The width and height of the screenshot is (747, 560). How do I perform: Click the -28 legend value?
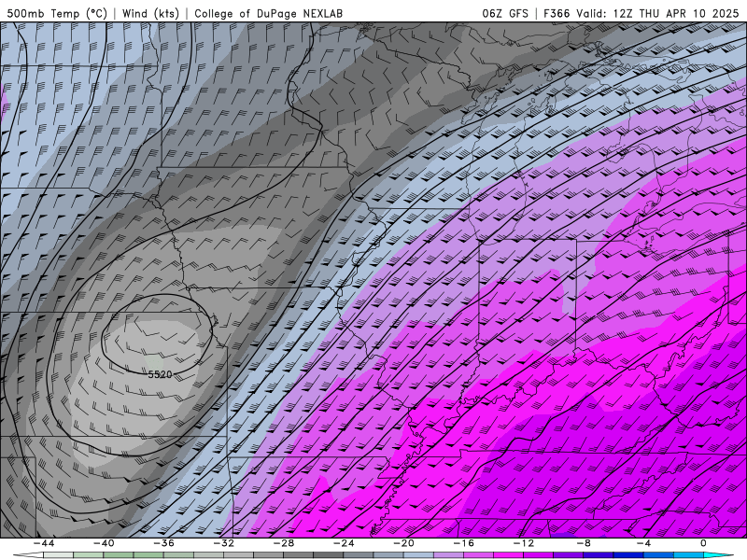[x=284, y=543]
